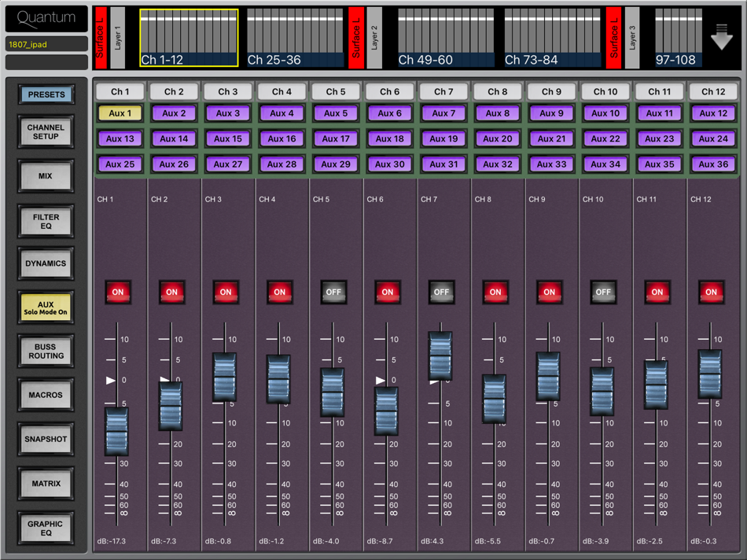Select the Ch 73-84 fader bank thumbnail
This screenshot has height=560, width=747.
click(553, 38)
